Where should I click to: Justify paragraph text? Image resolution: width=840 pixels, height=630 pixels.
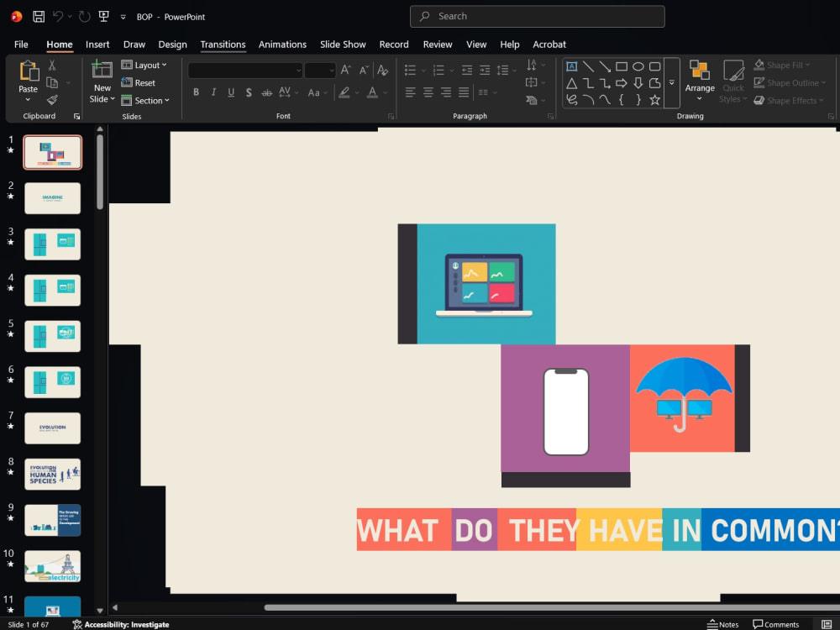pyautogui.click(x=464, y=92)
